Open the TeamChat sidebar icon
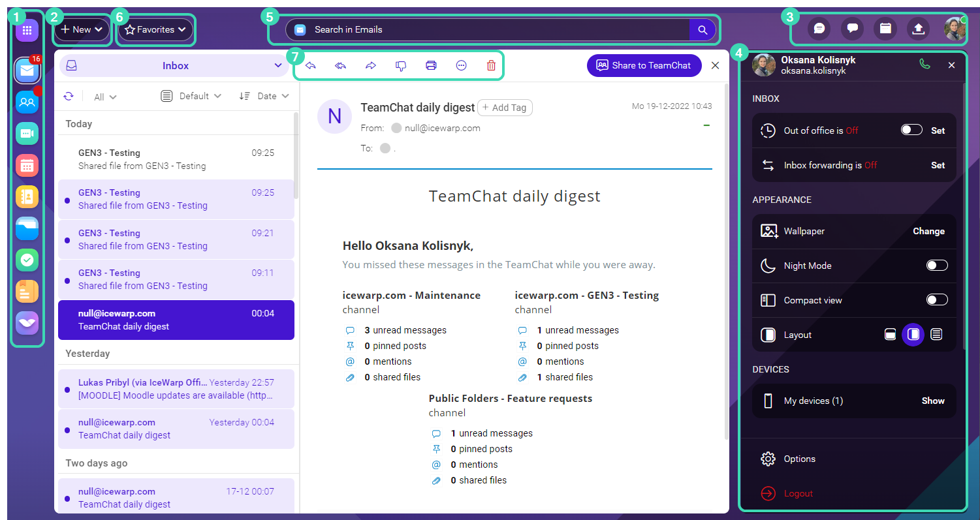Image resolution: width=980 pixels, height=520 pixels. 27,102
